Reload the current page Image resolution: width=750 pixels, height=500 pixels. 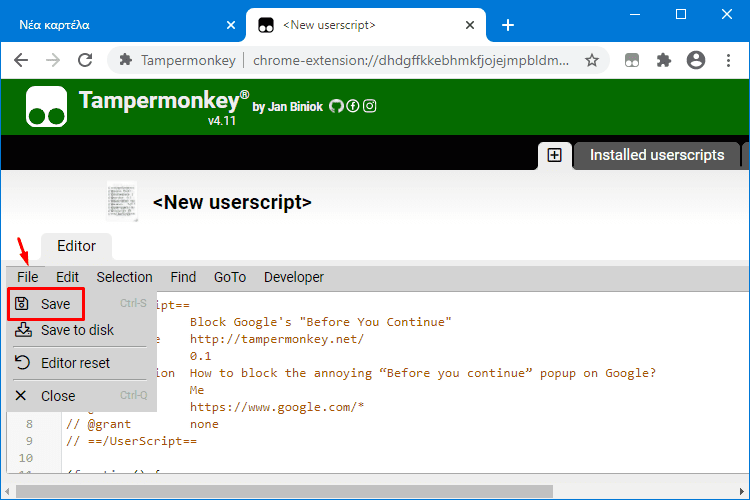coord(85,60)
